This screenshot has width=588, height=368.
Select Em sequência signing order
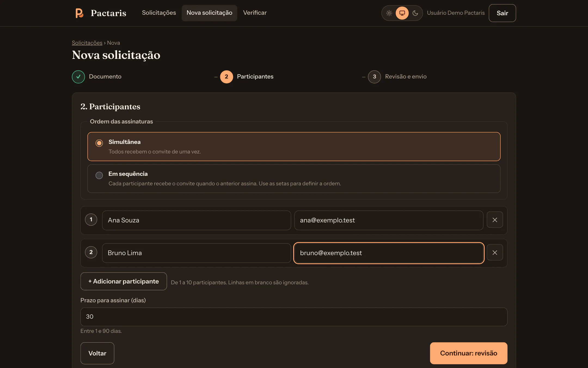coord(294,179)
